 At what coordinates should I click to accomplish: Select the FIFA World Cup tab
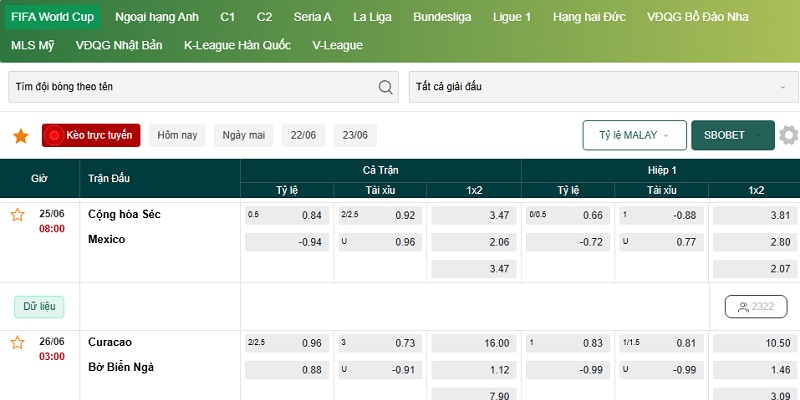pyautogui.click(x=53, y=17)
